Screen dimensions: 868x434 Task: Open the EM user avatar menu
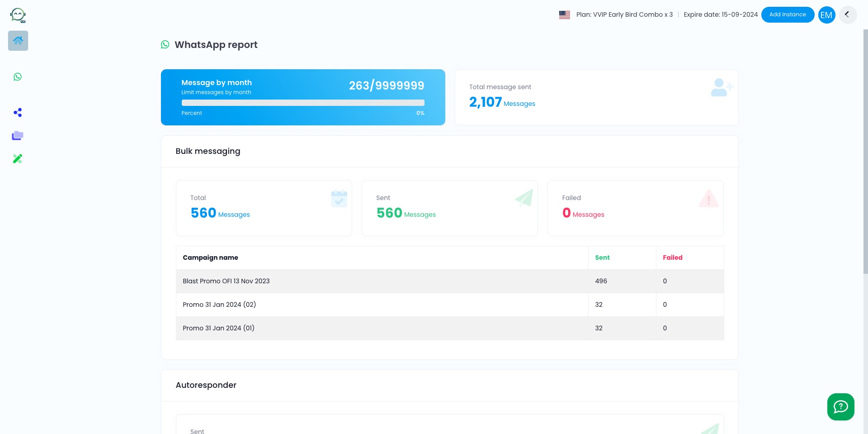(826, 15)
